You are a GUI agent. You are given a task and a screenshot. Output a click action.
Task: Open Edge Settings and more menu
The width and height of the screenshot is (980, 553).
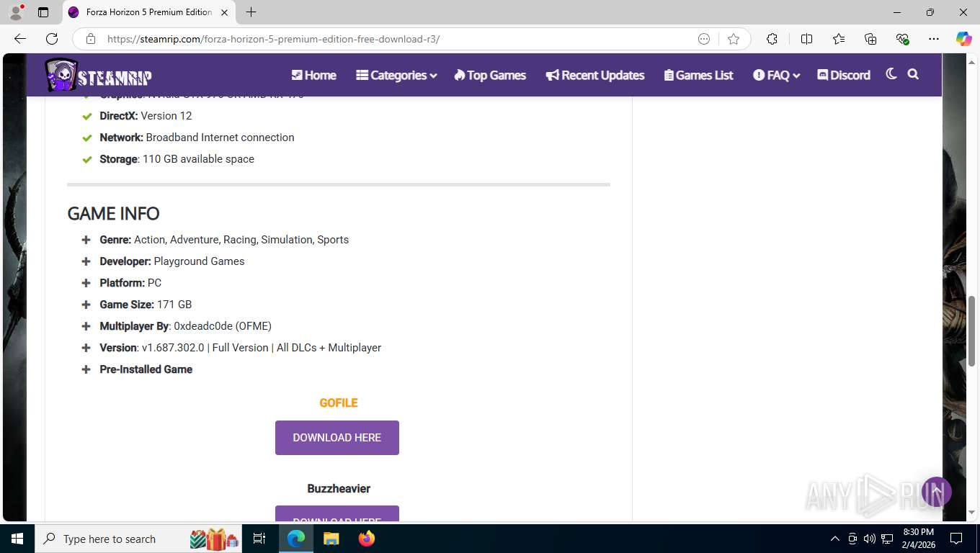pos(934,39)
